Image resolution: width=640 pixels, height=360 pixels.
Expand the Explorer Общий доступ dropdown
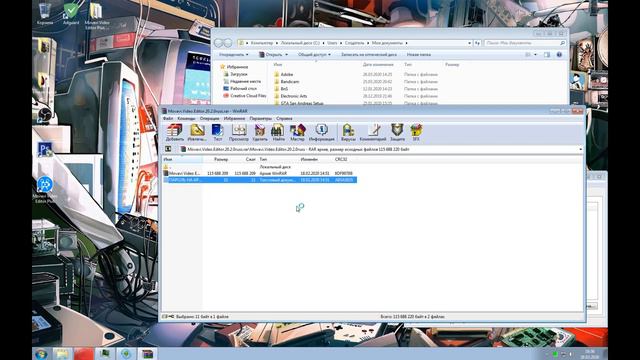314,55
